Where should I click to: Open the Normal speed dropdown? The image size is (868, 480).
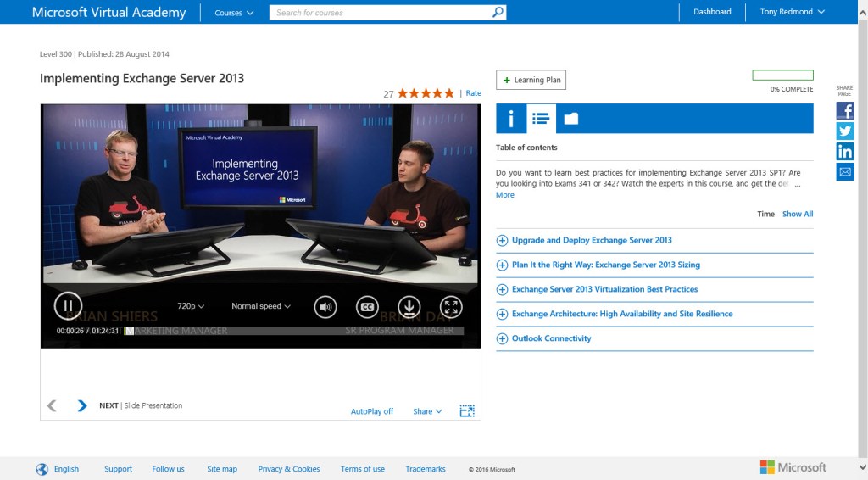point(261,306)
